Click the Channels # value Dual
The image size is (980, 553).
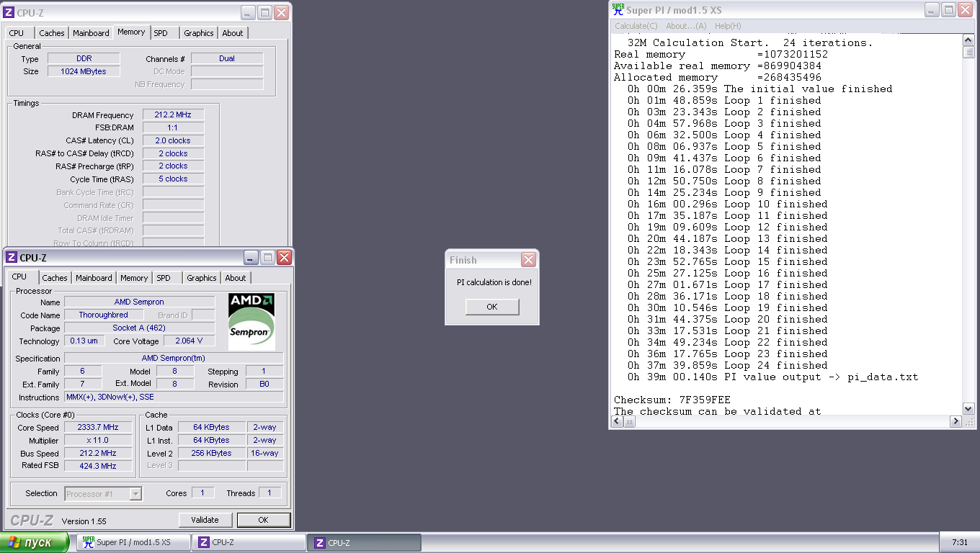pyautogui.click(x=227, y=59)
